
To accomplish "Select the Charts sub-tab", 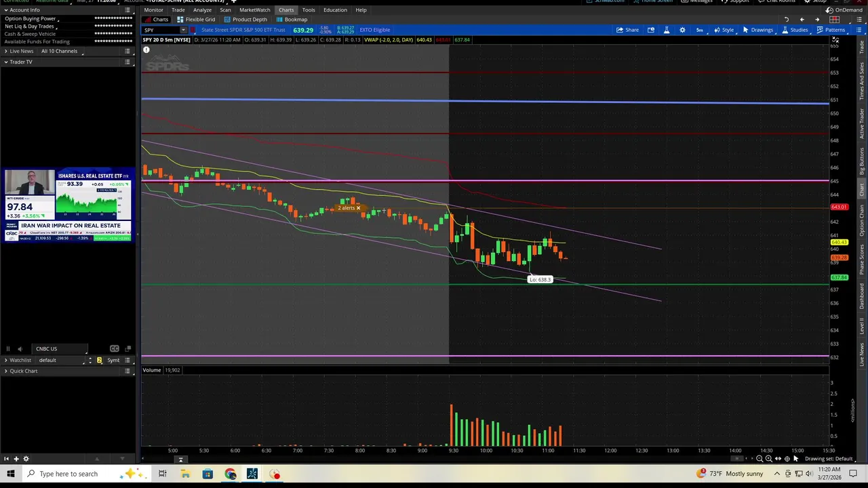I will 156,20.
